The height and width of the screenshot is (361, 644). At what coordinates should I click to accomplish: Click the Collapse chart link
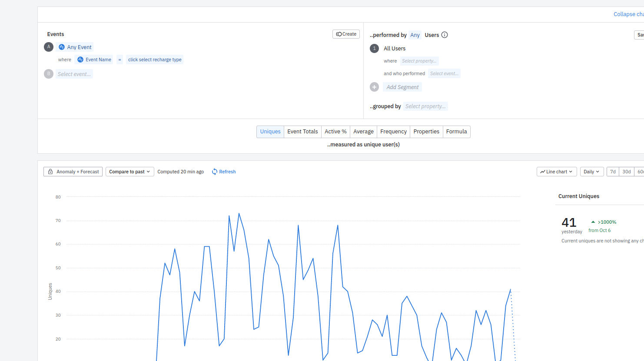coord(628,14)
